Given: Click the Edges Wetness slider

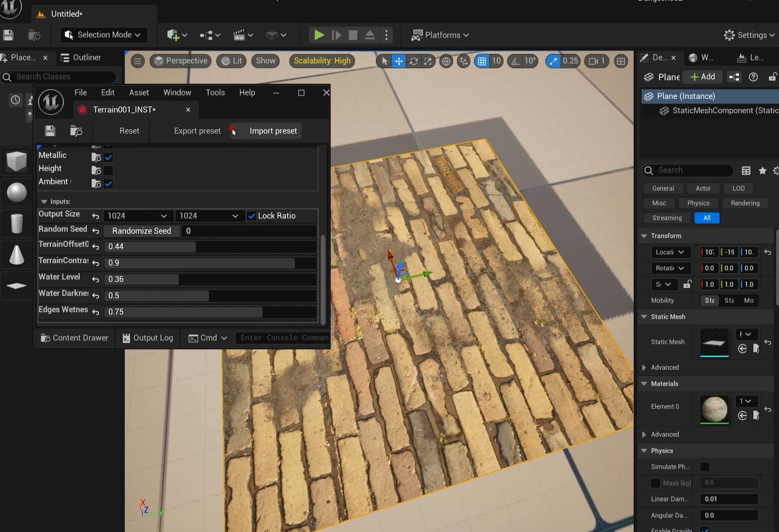Looking at the screenshot, I should [210, 312].
